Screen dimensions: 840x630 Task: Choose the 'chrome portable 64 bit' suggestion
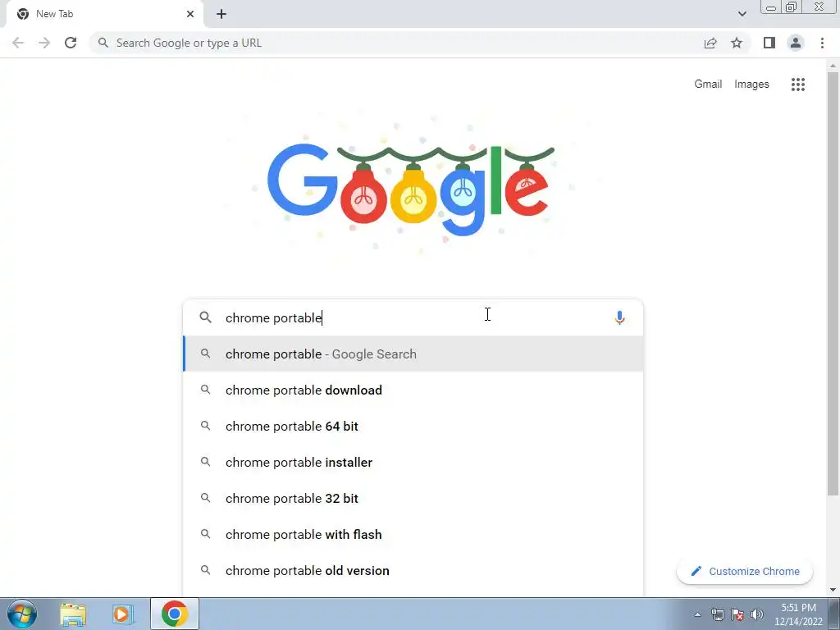pyautogui.click(x=413, y=426)
